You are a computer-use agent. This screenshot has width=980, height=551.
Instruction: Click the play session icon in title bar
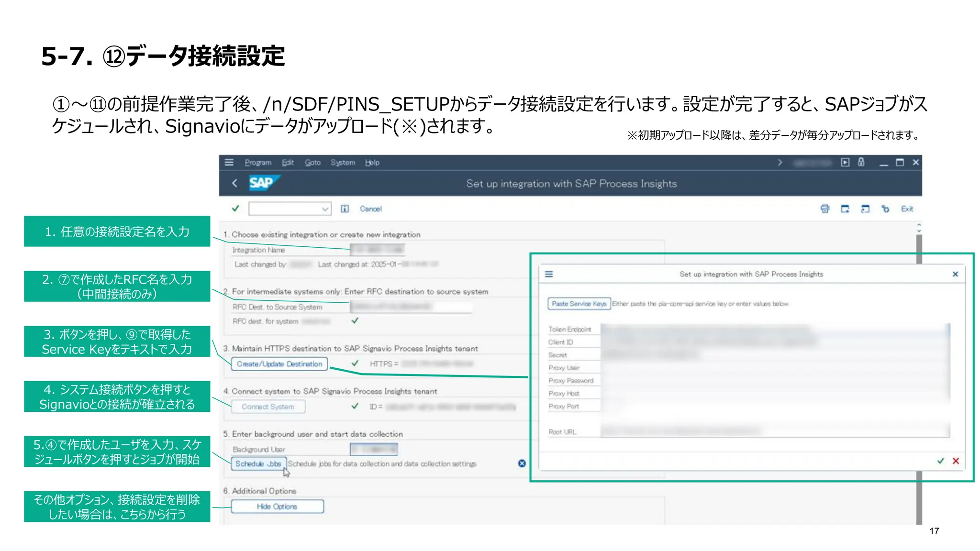(846, 162)
